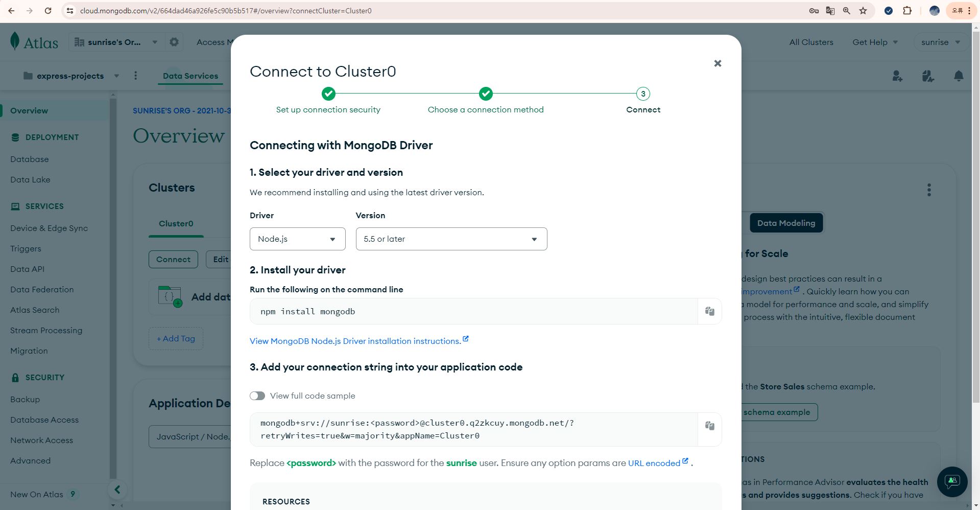Open Data Lake in the sidebar
The image size is (980, 510).
[30, 179]
